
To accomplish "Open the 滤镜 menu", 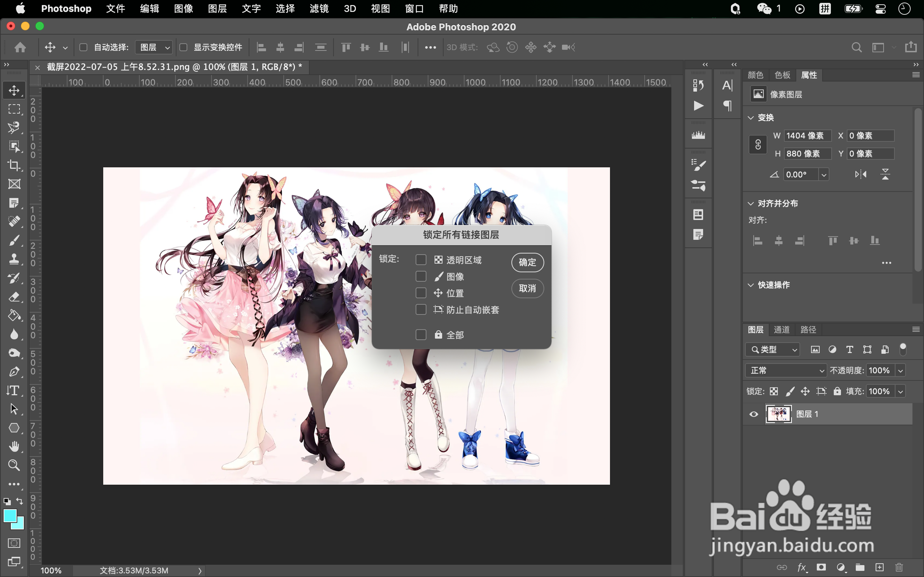I will click(319, 8).
